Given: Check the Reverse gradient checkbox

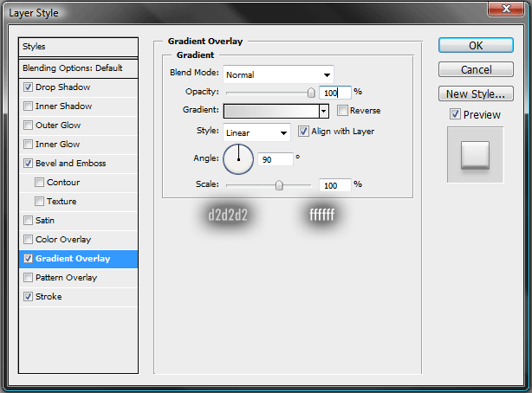Looking at the screenshot, I should pos(342,110).
